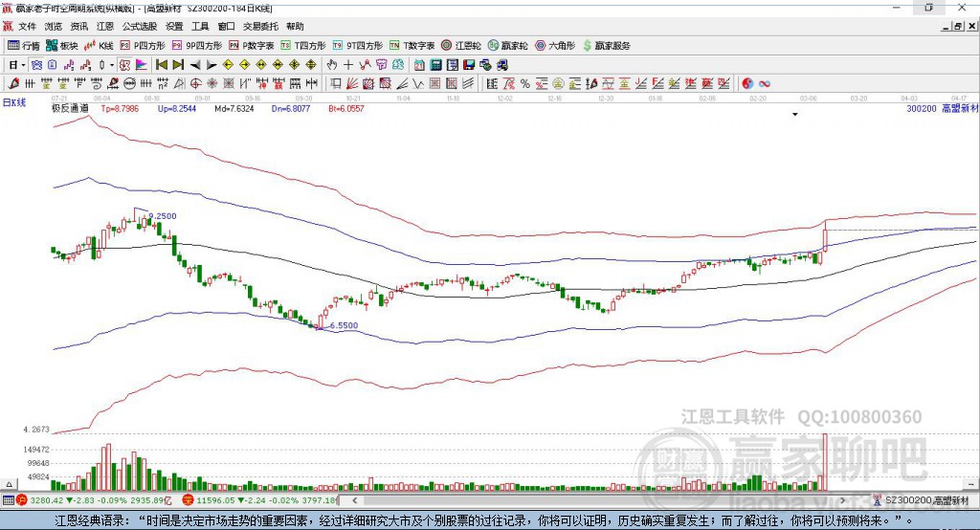The width and height of the screenshot is (980, 530).
Task: Expand the candlestick style dropdown arrow
Action: point(112,65)
